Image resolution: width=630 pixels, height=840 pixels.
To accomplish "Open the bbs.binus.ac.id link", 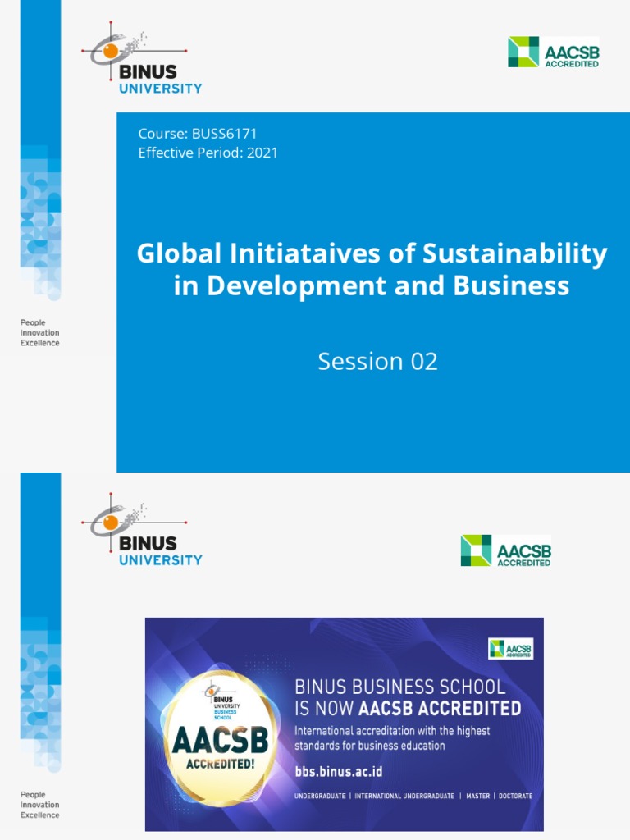I will coord(339,772).
